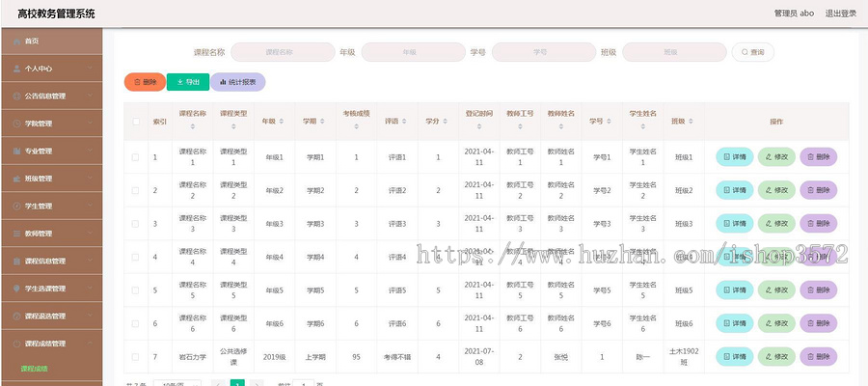Expand the 课程信息管理 menu chevron
The height and width of the screenshot is (386, 868).
91,261
